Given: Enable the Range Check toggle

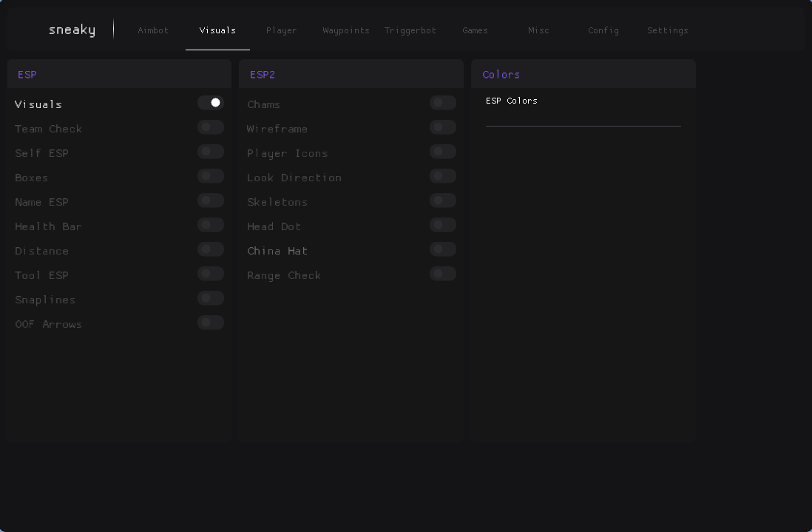Looking at the screenshot, I should [443, 274].
